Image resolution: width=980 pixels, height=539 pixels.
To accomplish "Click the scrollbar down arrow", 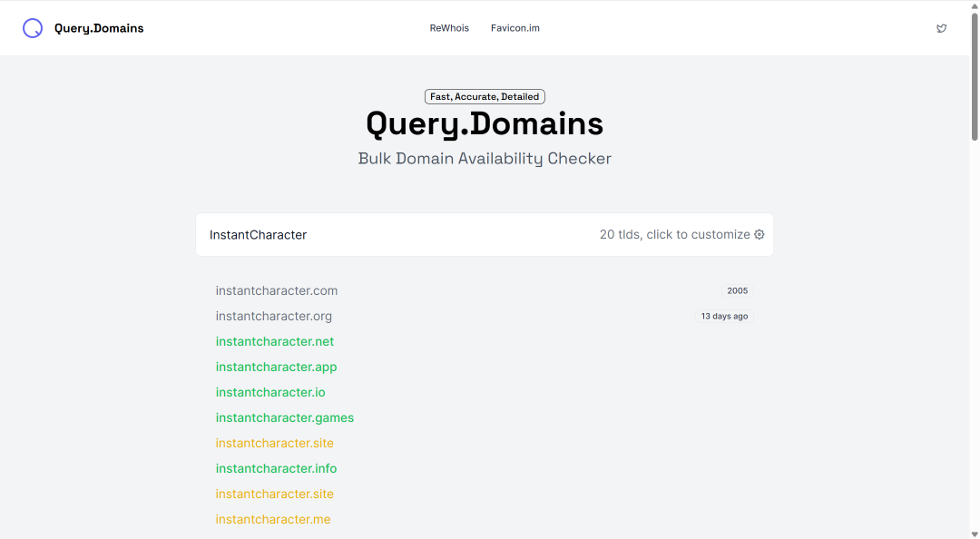I will point(975,534).
